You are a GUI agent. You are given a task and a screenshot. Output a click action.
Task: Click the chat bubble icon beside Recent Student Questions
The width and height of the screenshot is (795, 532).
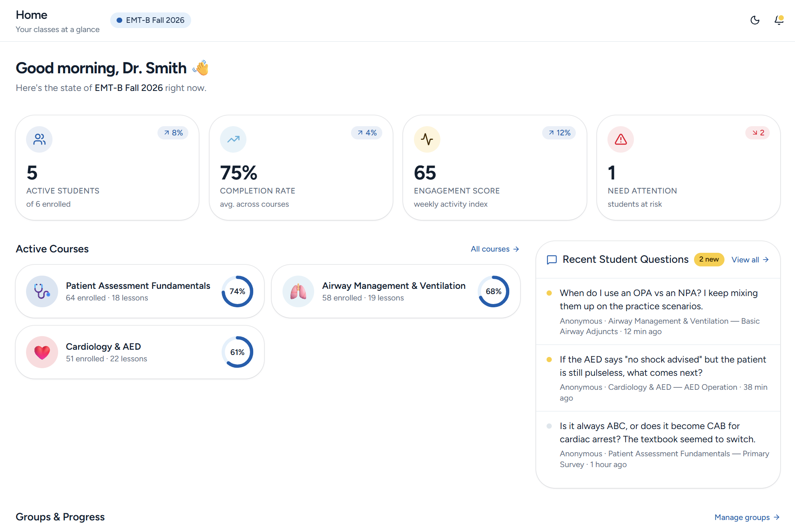click(552, 260)
